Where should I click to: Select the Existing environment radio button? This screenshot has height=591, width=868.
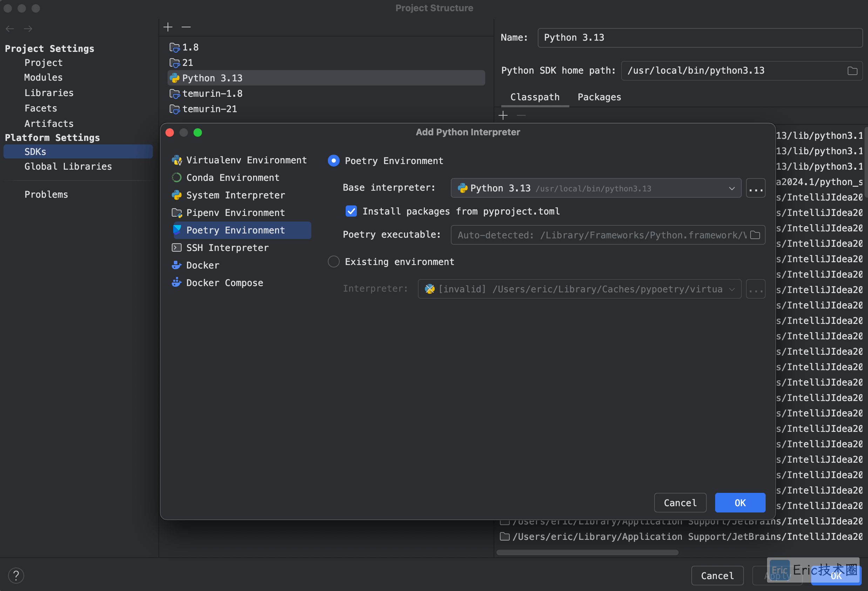333,261
